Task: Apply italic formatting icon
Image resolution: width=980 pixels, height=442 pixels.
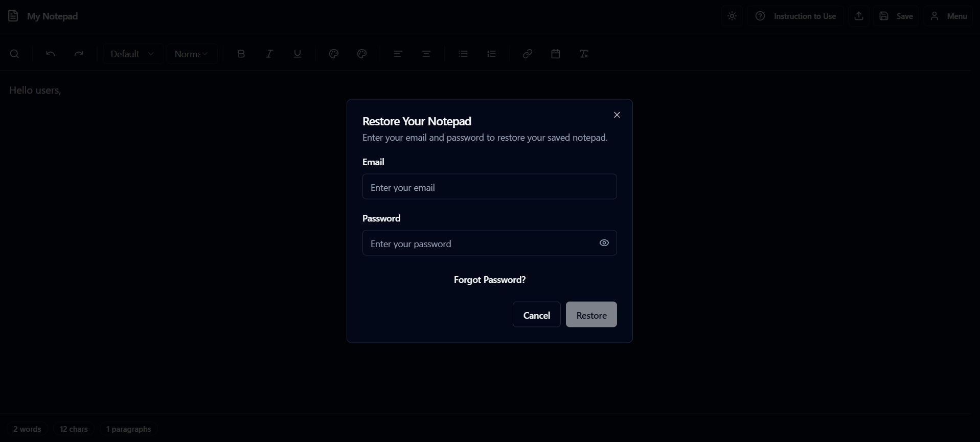Action: tap(269, 54)
